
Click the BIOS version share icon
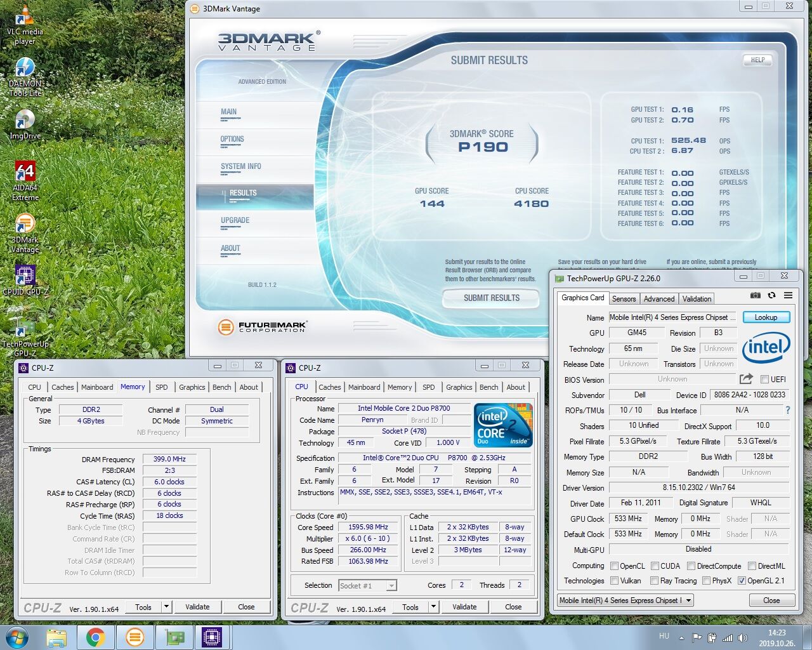tap(746, 379)
